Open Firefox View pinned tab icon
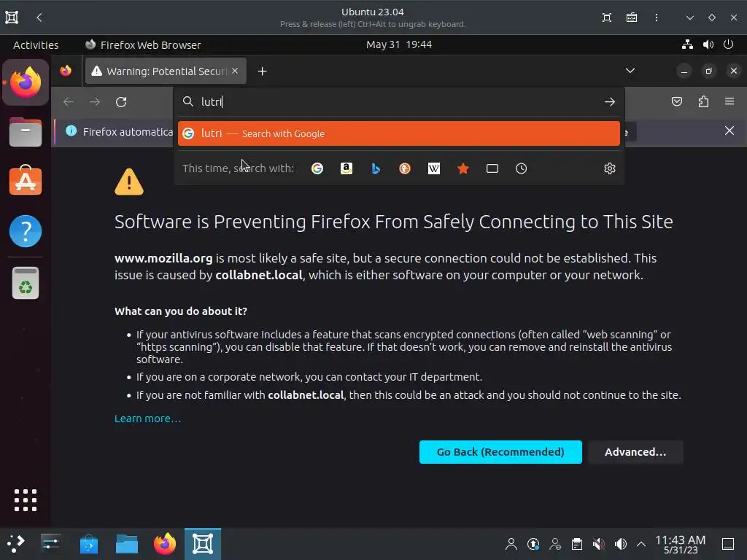This screenshot has height=560, width=747. (x=66, y=71)
